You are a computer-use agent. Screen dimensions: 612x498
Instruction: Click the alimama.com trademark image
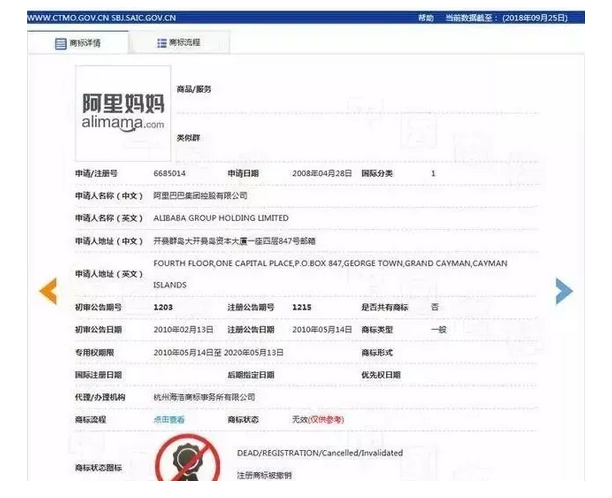(123, 113)
